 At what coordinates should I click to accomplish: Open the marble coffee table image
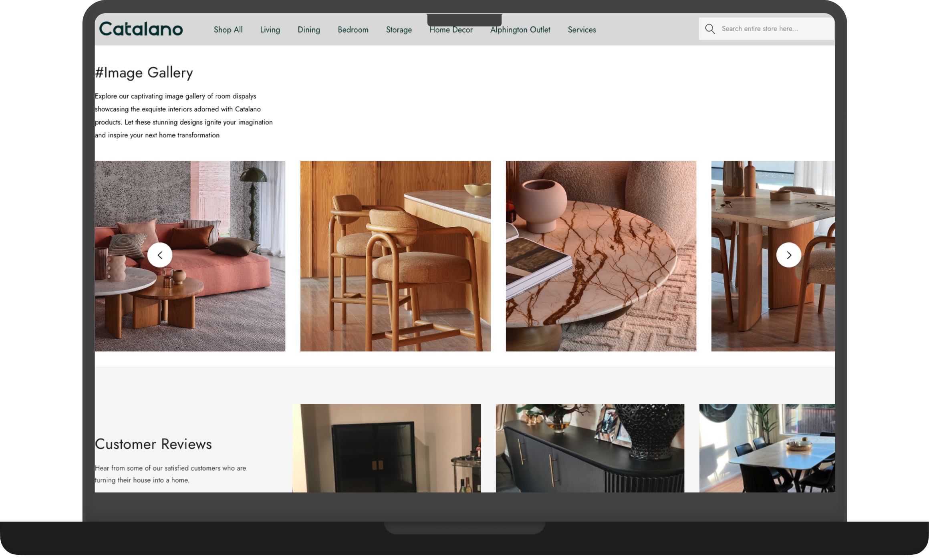pos(601,256)
